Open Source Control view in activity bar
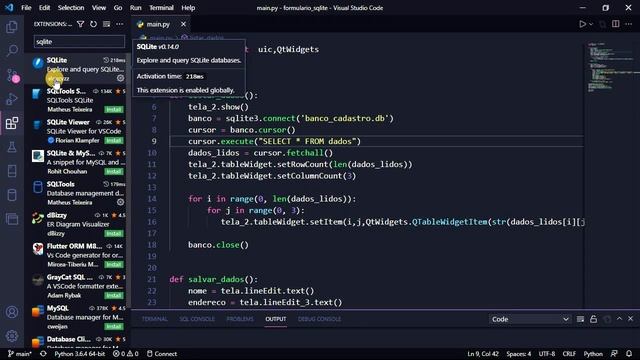 coord(12,75)
